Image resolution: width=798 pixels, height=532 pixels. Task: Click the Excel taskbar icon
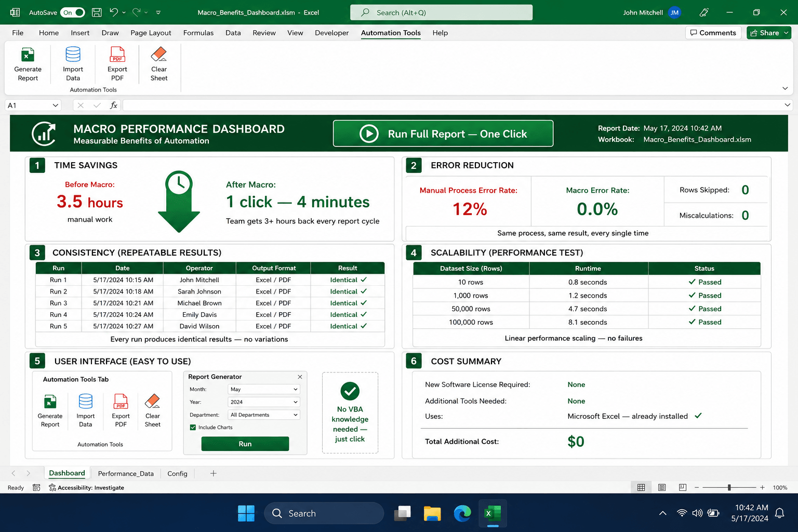click(x=492, y=513)
